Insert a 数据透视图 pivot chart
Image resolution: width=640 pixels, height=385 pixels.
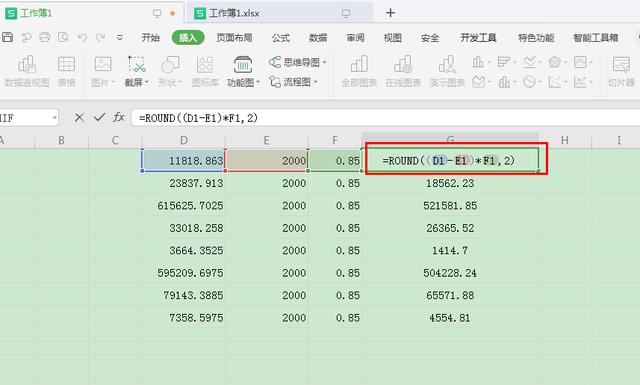tap(27, 71)
